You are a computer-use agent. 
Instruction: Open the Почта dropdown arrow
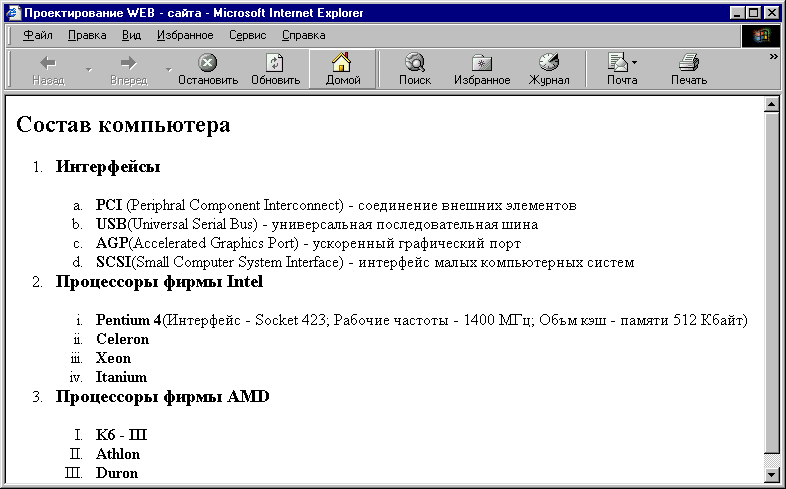coord(635,63)
